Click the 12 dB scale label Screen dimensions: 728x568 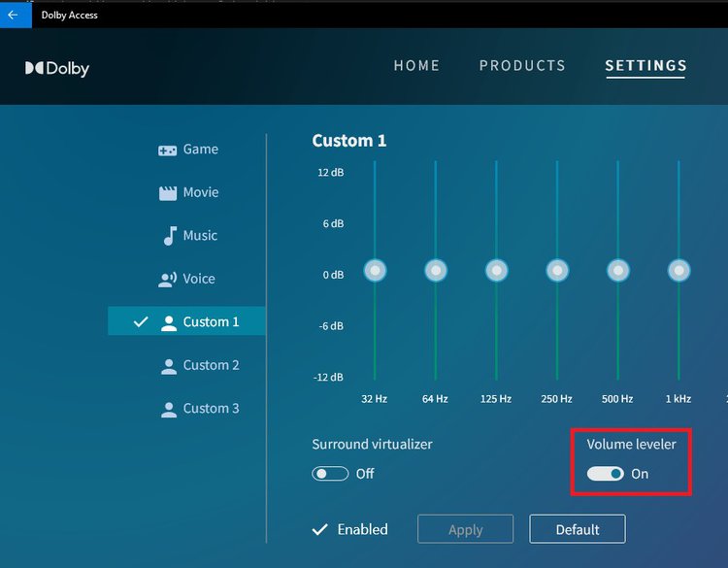pos(331,173)
